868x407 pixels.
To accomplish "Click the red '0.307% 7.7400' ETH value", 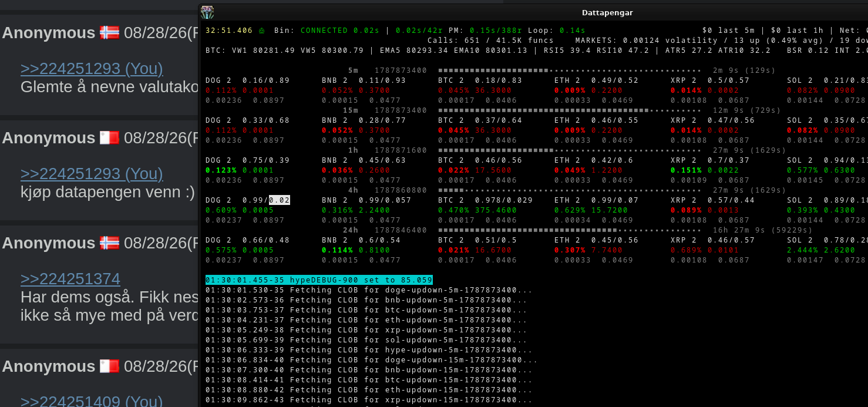I will (x=588, y=250).
